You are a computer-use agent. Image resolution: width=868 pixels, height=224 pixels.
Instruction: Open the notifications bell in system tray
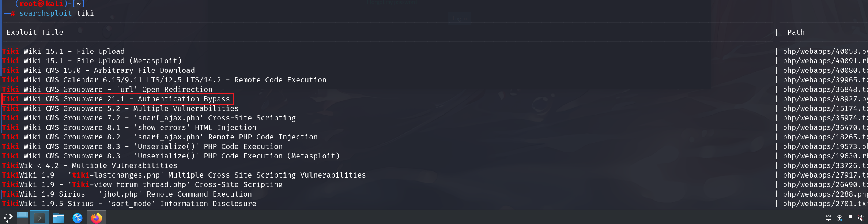828,218
